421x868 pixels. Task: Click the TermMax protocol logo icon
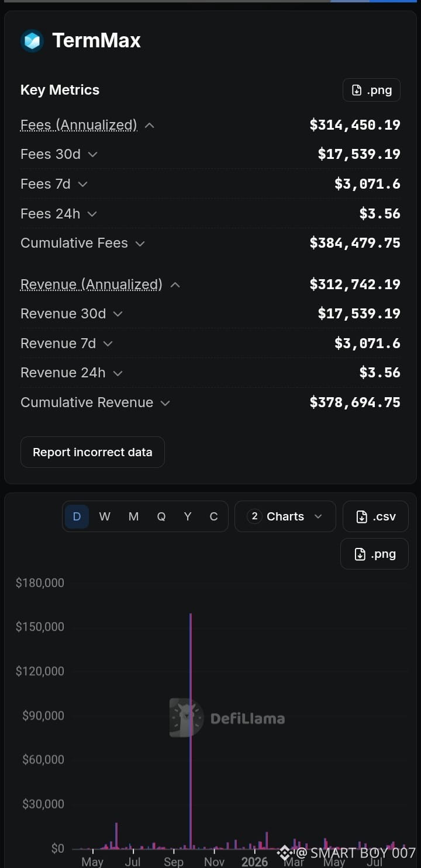tap(32, 41)
